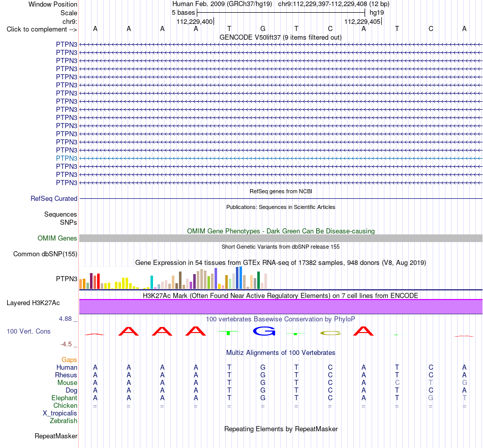The width and height of the screenshot is (483, 448).
Task: Click the Dog alignment row label
Action: (x=71, y=391)
